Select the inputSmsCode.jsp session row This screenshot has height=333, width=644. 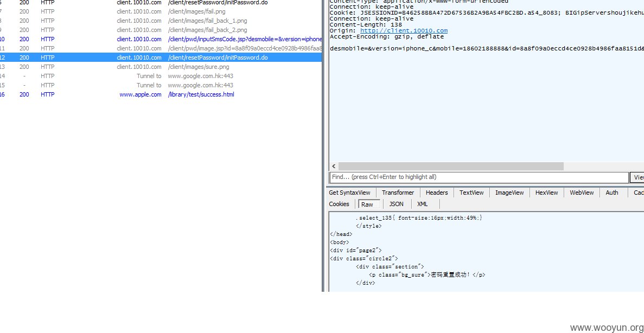161,39
